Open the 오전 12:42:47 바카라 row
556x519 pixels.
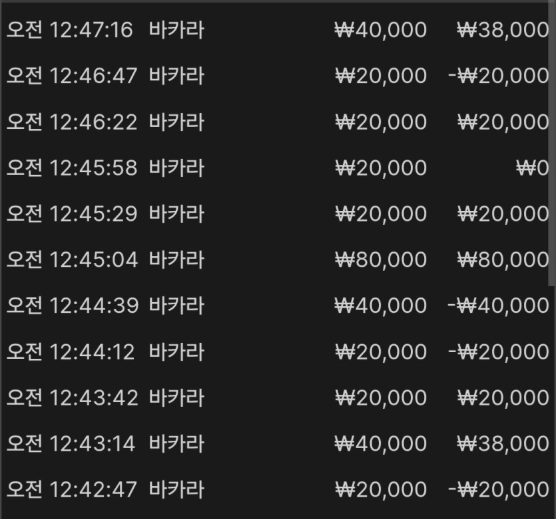277,490
